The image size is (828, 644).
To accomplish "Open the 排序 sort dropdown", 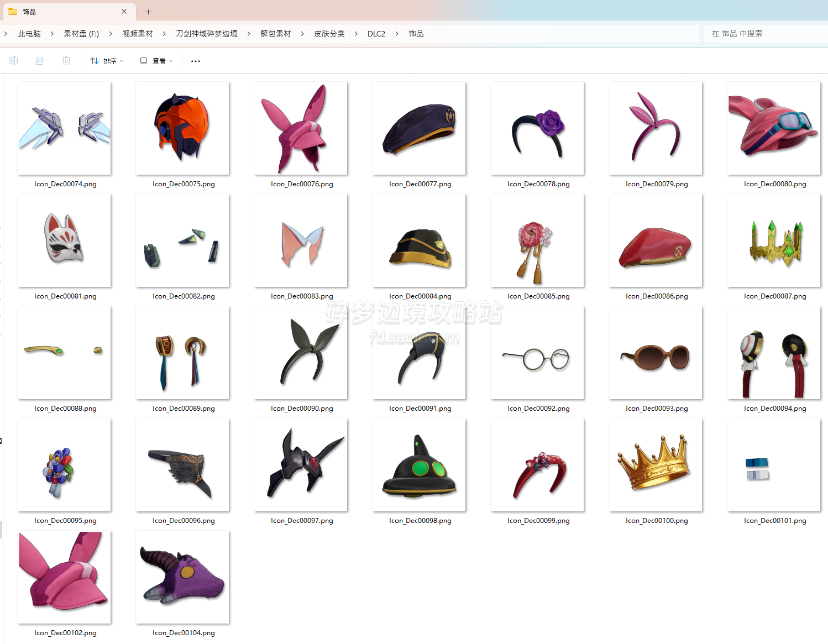I will pos(107,61).
